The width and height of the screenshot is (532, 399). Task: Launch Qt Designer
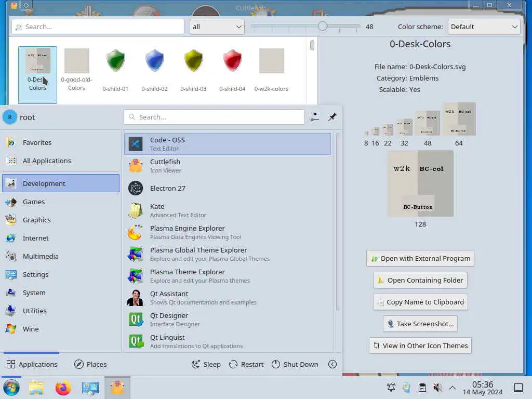tap(228, 320)
